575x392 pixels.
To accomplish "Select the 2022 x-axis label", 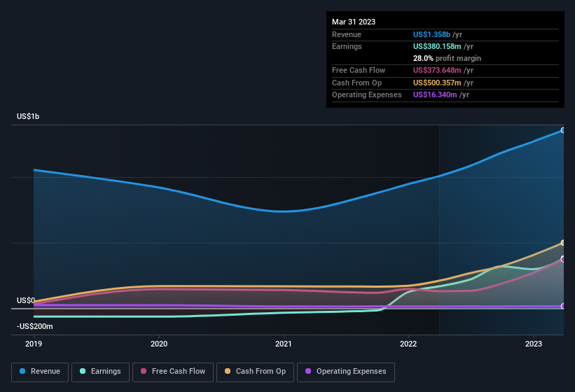I will click(x=408, y=344).
